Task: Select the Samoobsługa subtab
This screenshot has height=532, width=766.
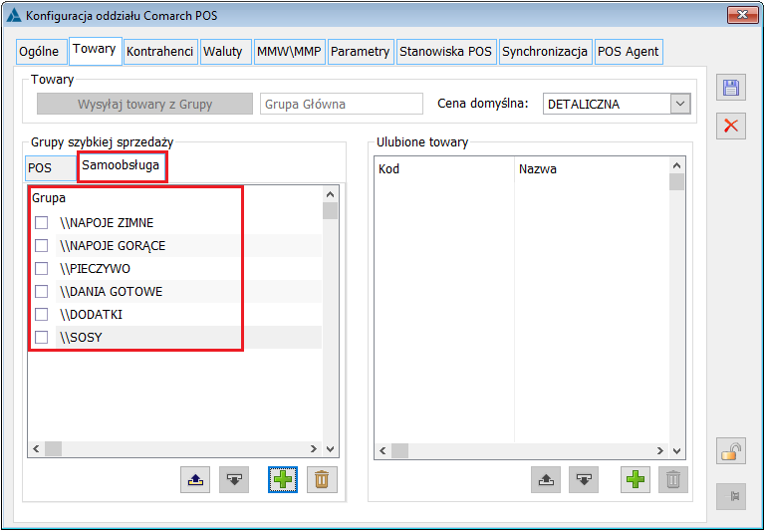Action: click(x=121, y=165)
